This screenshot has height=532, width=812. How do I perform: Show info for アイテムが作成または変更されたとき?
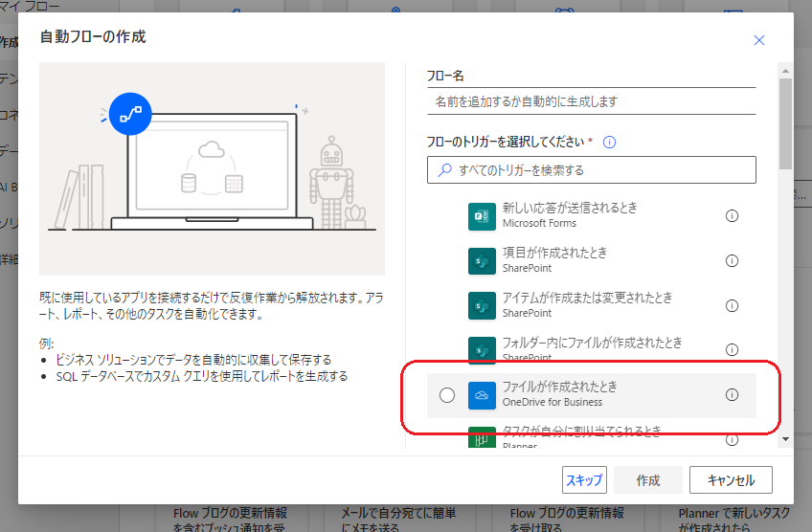[x=732, y=306]
